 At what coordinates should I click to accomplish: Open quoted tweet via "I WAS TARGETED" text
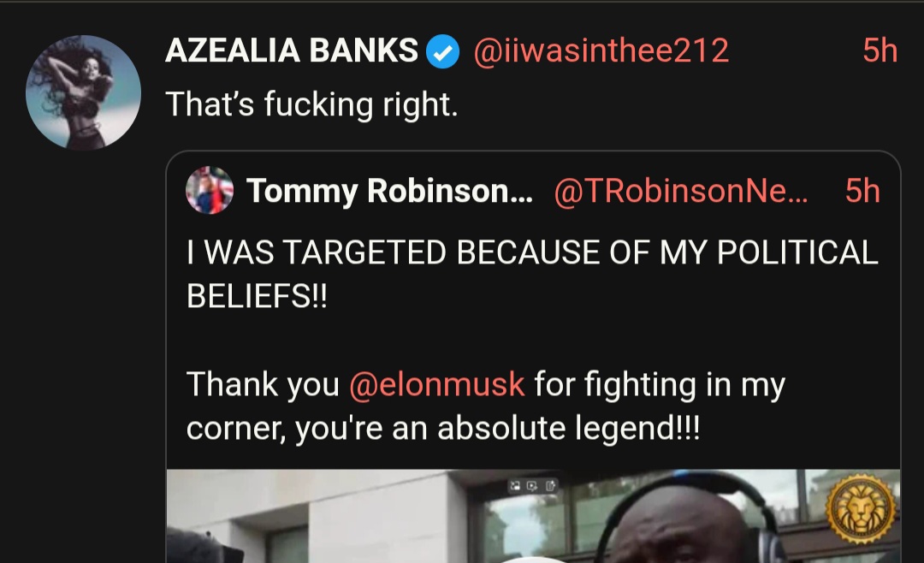(x=532, y=252)
